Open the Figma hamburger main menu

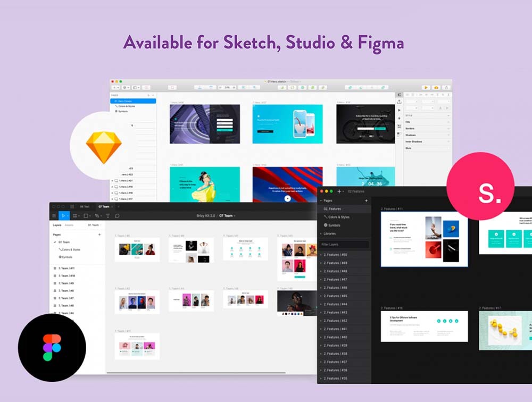coord(54,216)
